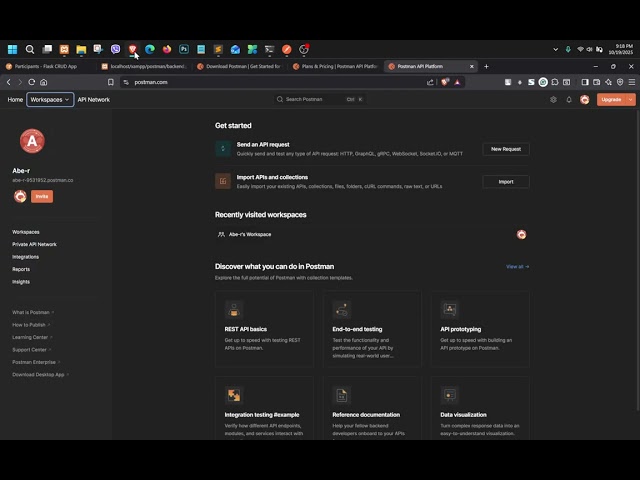Click Brave Shields icon in address bar
Image resolution: width=640 pixels, height=480 pixels.
click(x=445, y=82)
